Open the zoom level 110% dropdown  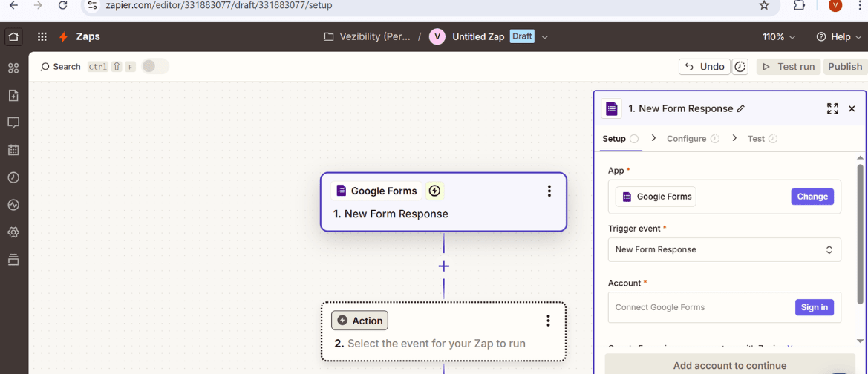[779, 36]
